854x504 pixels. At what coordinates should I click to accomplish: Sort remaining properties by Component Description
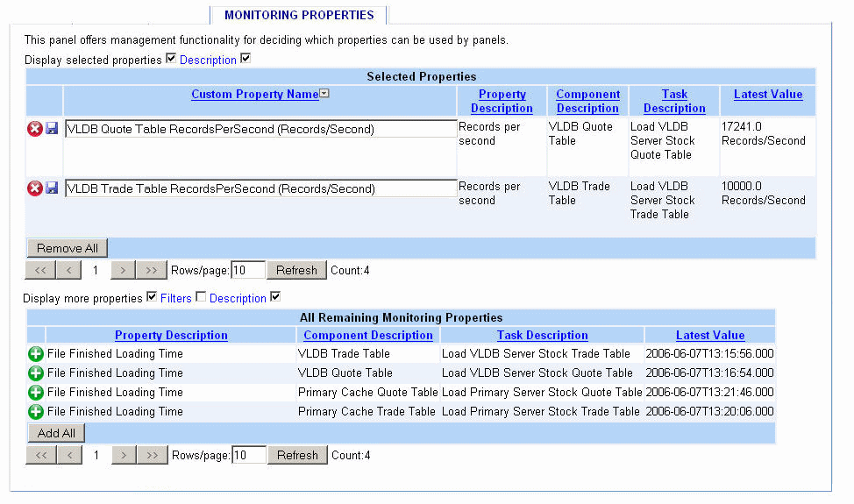coord(368,336)
